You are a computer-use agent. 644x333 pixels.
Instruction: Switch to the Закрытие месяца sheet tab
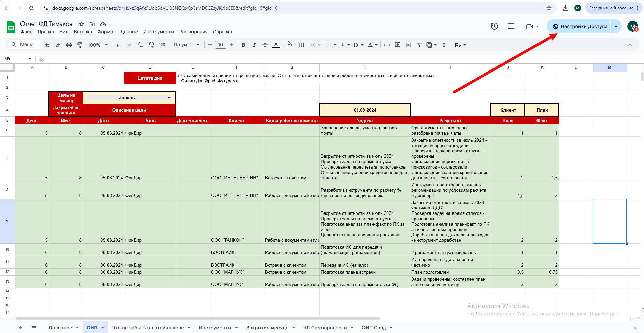[x=267, y=328]
